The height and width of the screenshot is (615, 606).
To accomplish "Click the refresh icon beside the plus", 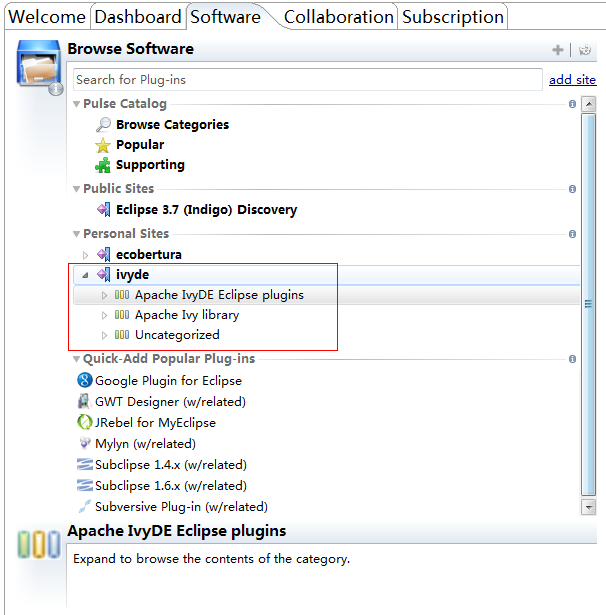I will point(584,50).
